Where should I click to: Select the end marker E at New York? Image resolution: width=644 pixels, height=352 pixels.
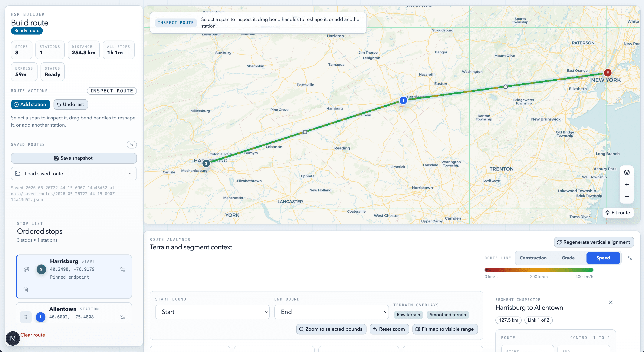pyautogui.click(x=607, y=73)
